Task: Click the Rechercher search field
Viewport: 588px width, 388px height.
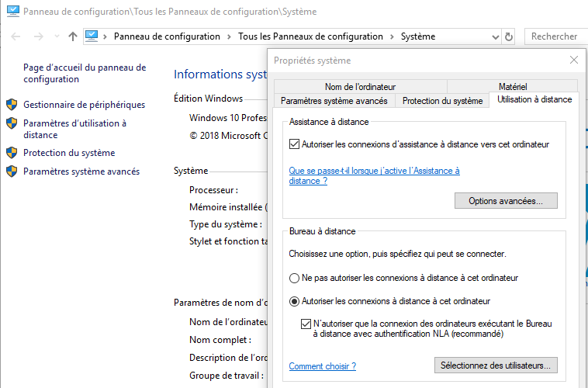Action: 556,36
